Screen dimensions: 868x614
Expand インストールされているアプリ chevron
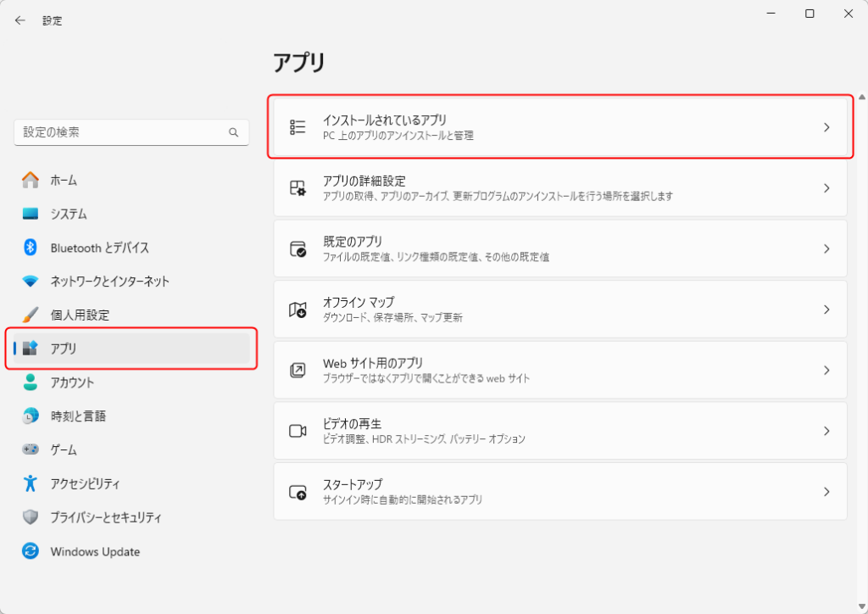pos(826,127)
